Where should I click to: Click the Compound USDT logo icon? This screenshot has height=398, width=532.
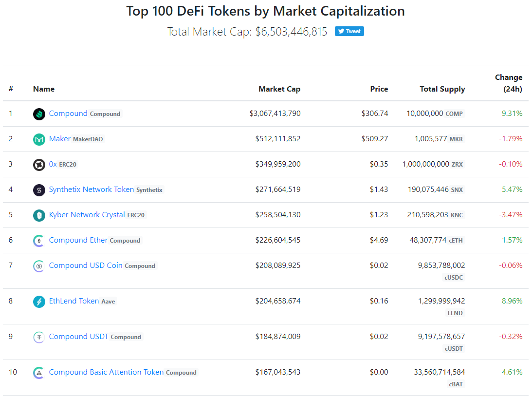click(39, 337)
